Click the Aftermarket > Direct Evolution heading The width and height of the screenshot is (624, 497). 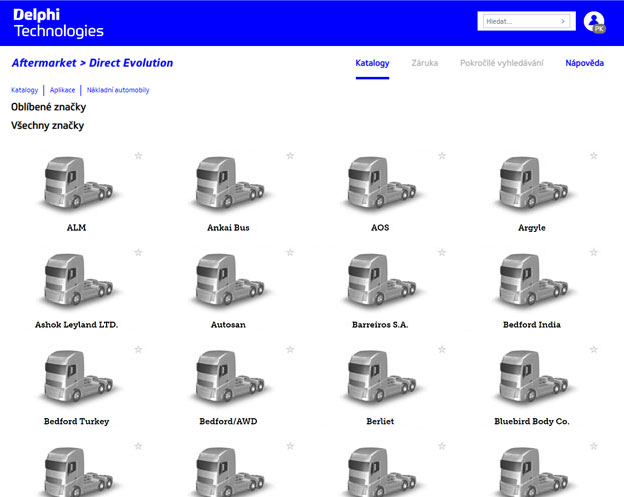(92, 63)
